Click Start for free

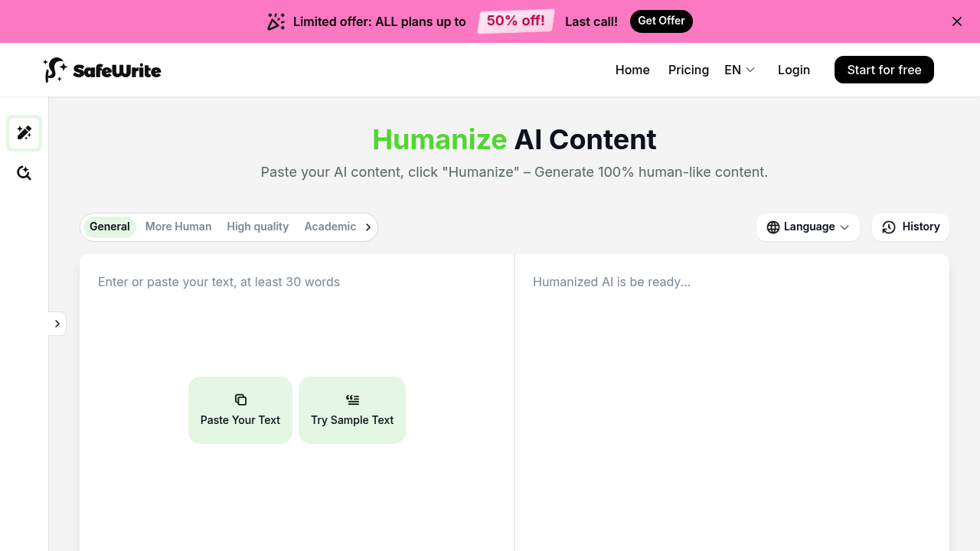(x=884, y=70)
